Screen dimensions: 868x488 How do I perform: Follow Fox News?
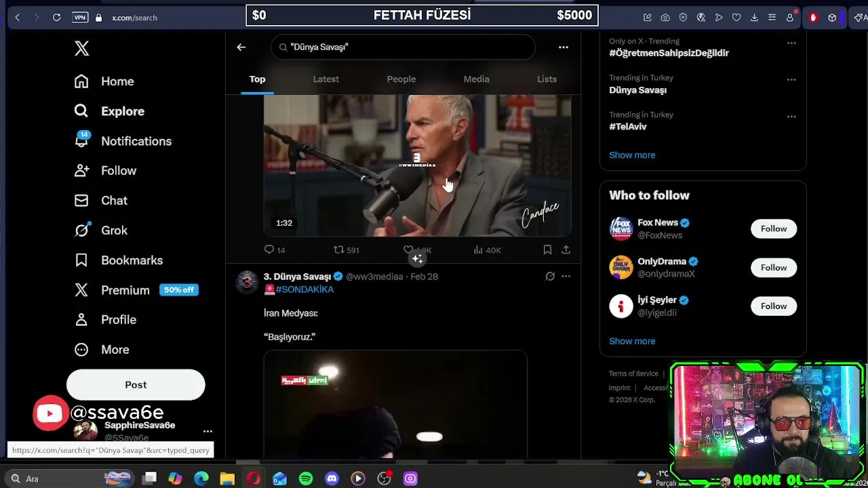tap(774, 229)
